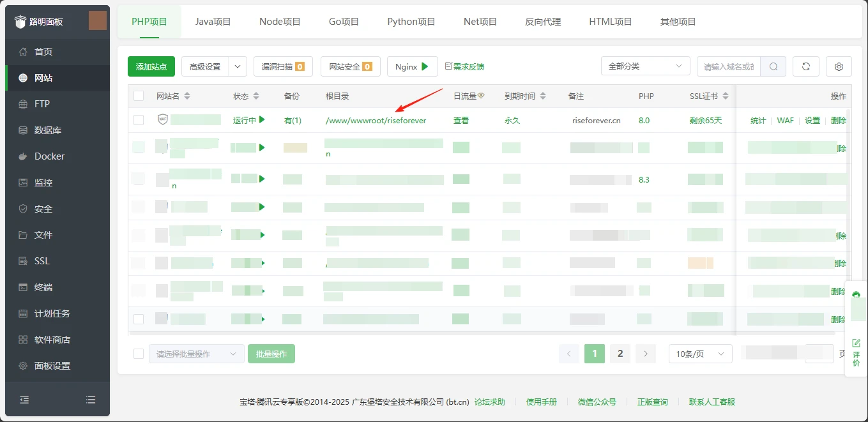This screenshot has width=868, height=422.
Task: Click the list menu icon at sidebar bottom
Action: click(91, 400)
